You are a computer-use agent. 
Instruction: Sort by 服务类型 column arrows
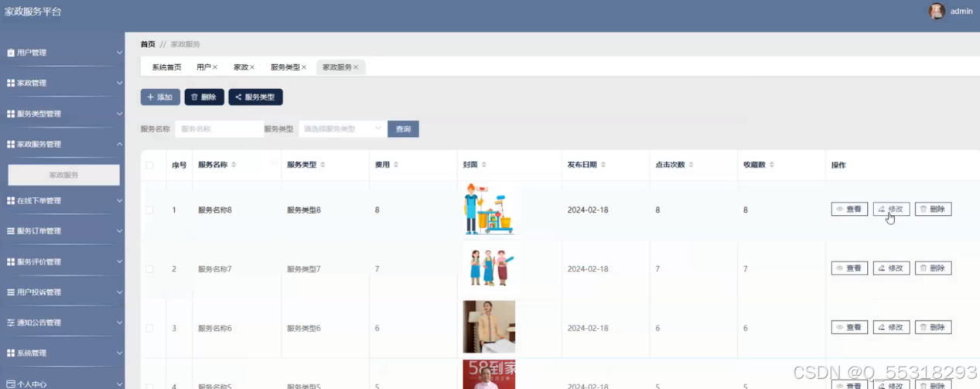(323, 165)
